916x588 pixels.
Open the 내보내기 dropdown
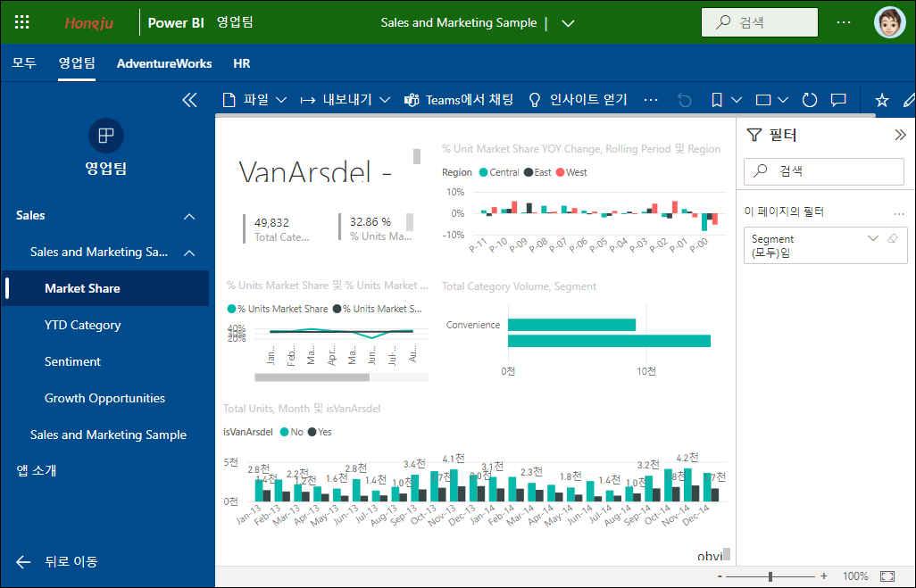pos(346,100)
